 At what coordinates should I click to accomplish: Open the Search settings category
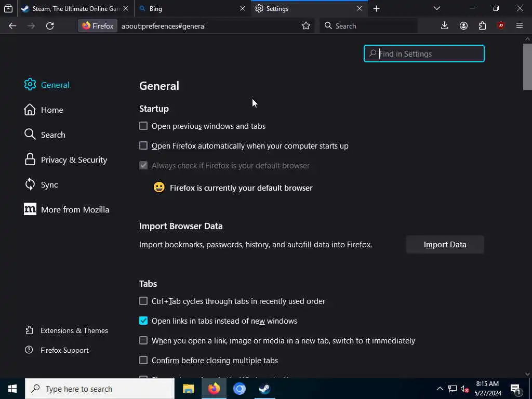(x=45, y=135)
